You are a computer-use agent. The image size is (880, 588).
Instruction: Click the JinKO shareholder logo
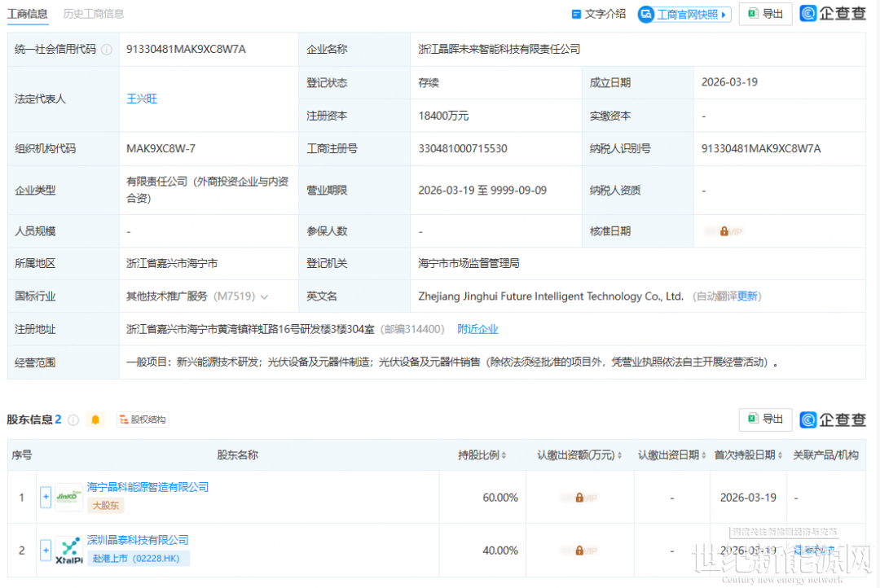click(x=68, y=497)
